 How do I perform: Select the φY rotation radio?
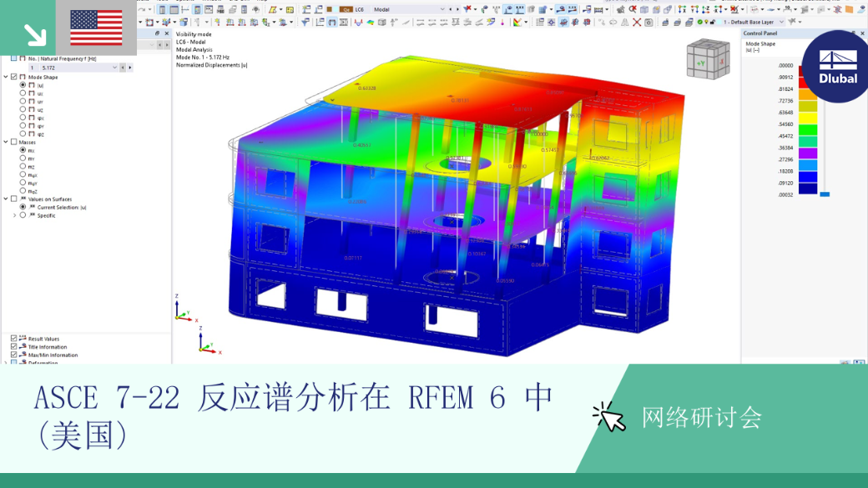pos(23,126)
